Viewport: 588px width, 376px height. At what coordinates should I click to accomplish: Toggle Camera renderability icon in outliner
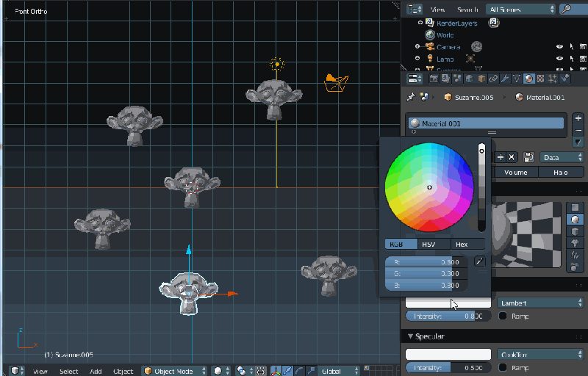coord(583,47)
